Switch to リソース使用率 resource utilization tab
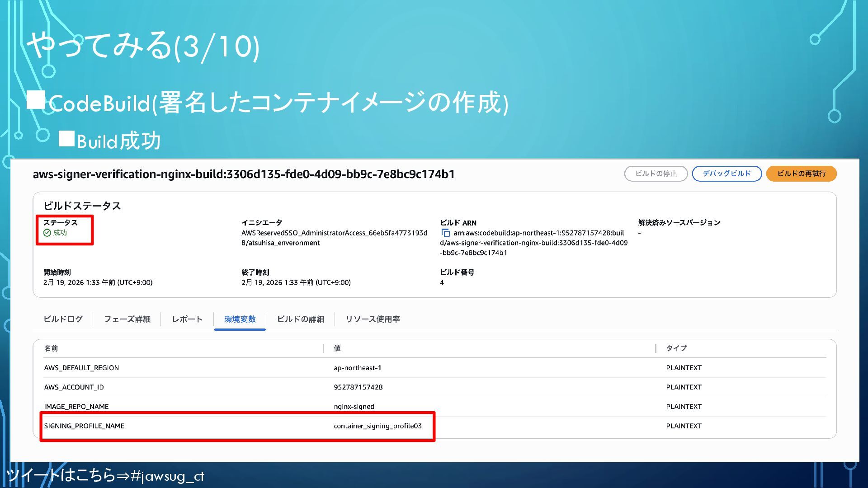This screenshot has width=868, height=488. click(x=373, y=319)
